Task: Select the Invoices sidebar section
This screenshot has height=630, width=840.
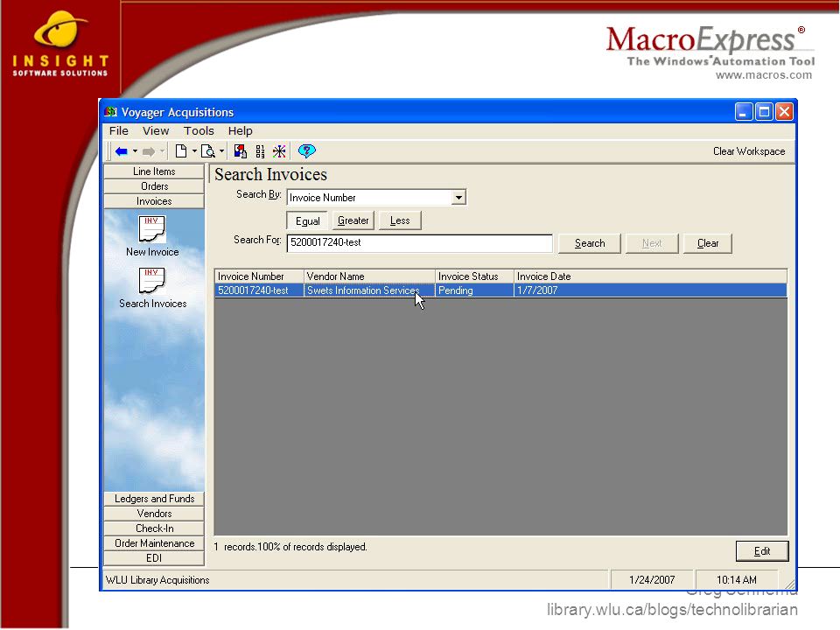Action: (x=154, y=201)
